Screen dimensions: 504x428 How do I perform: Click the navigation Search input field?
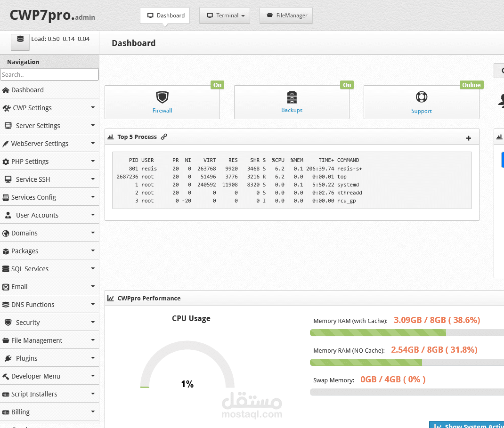coord(49,74)
